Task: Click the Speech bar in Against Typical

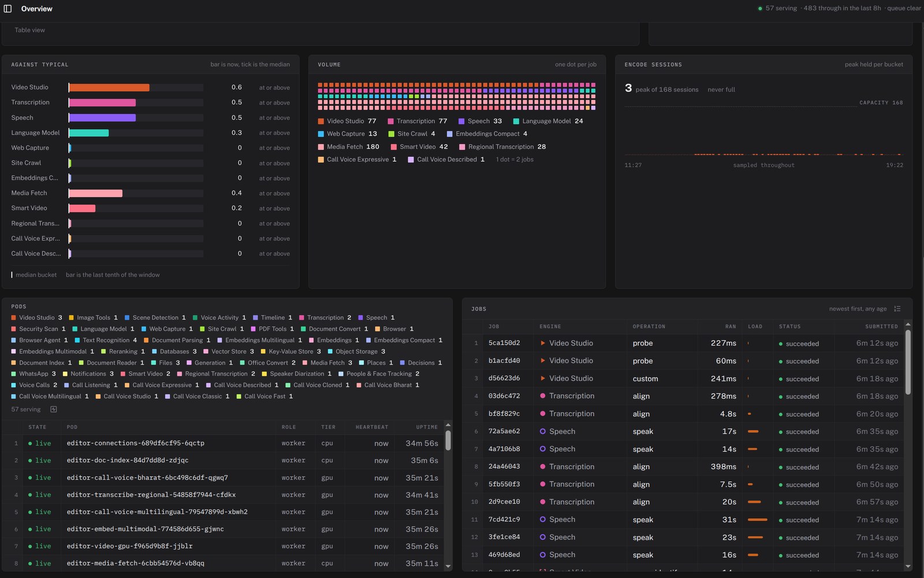Action: coord(102,118)
